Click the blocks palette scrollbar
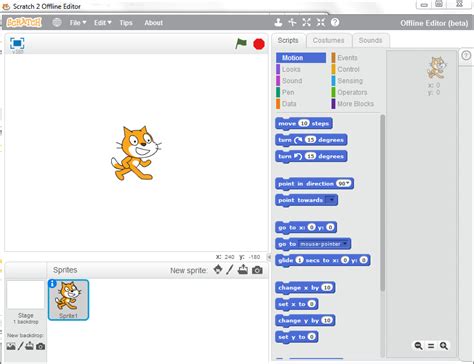This screenshot has height=364, width=474. [x=382, y=203]
